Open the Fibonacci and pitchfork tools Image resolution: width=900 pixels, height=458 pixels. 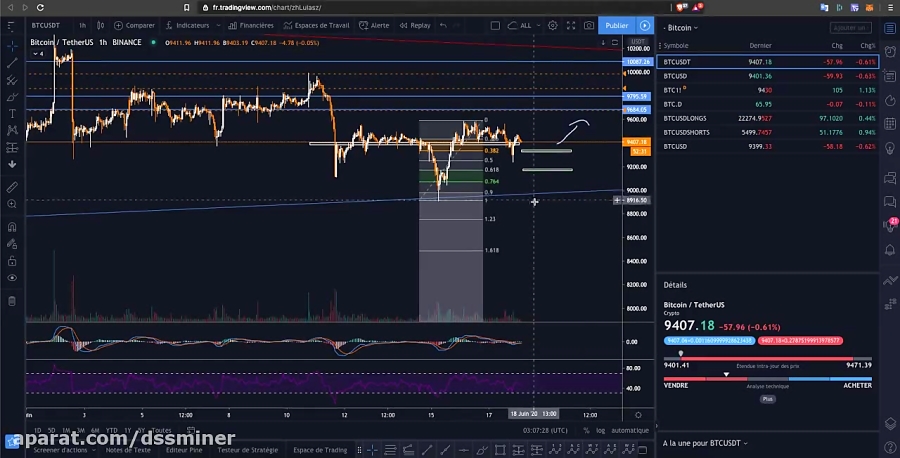(x=12, y=80)
